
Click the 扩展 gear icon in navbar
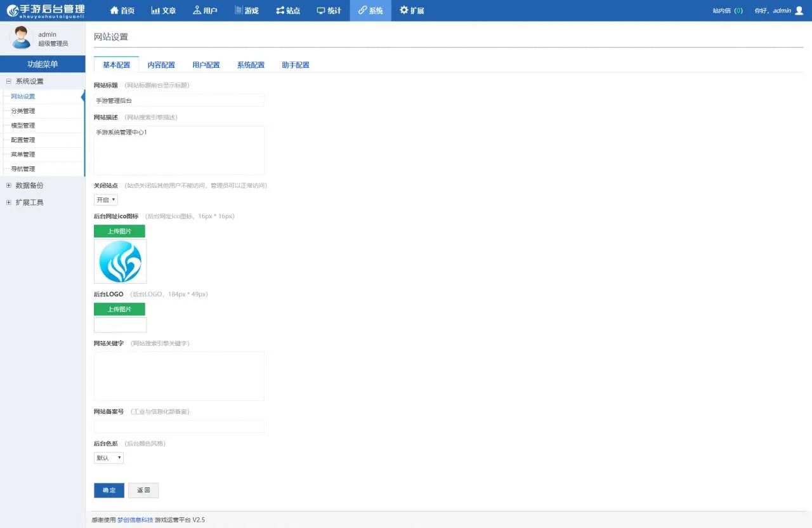[404, 11]
